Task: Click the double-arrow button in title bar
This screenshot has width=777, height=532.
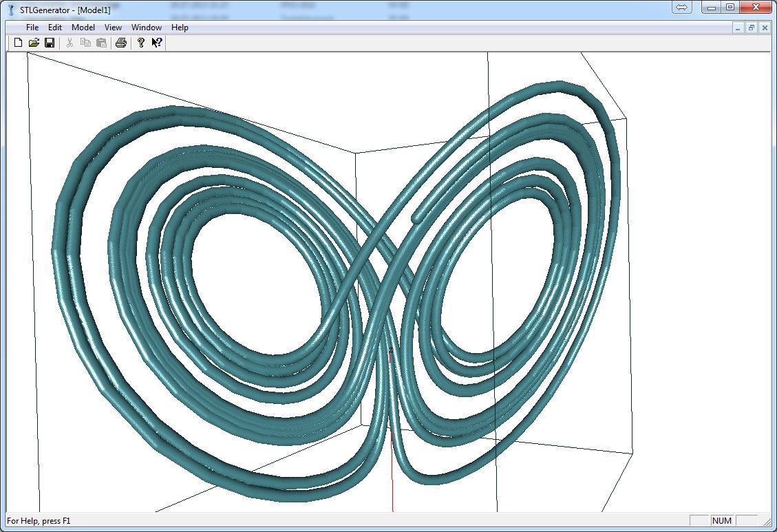Action: click(x=682, y=8)
